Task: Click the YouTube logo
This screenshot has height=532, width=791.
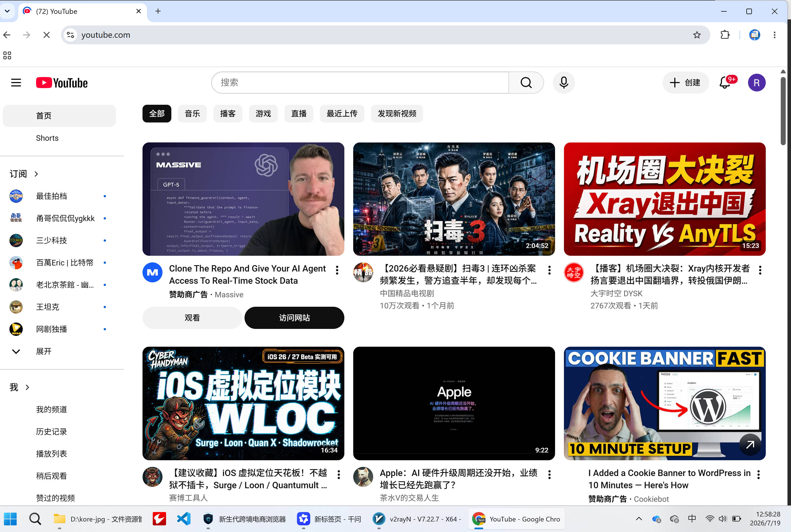Action: [62, 83]
